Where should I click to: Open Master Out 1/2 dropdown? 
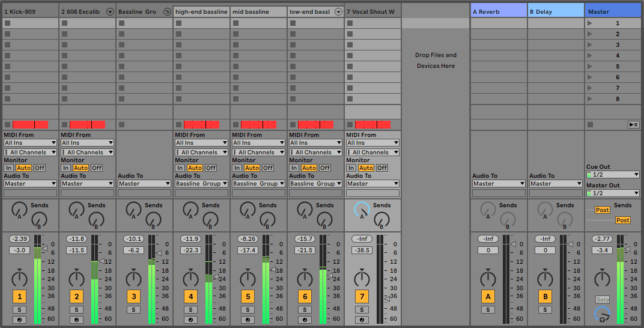pyautogui.click(x=613, y=193)
